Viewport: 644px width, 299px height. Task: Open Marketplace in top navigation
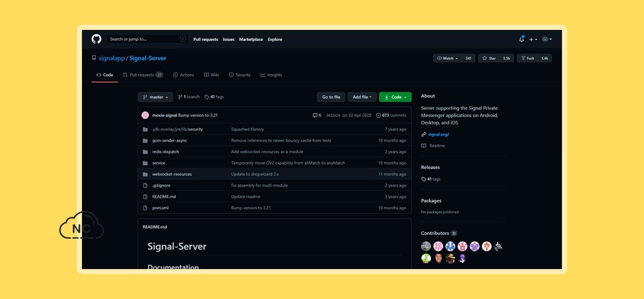point(251,39)
